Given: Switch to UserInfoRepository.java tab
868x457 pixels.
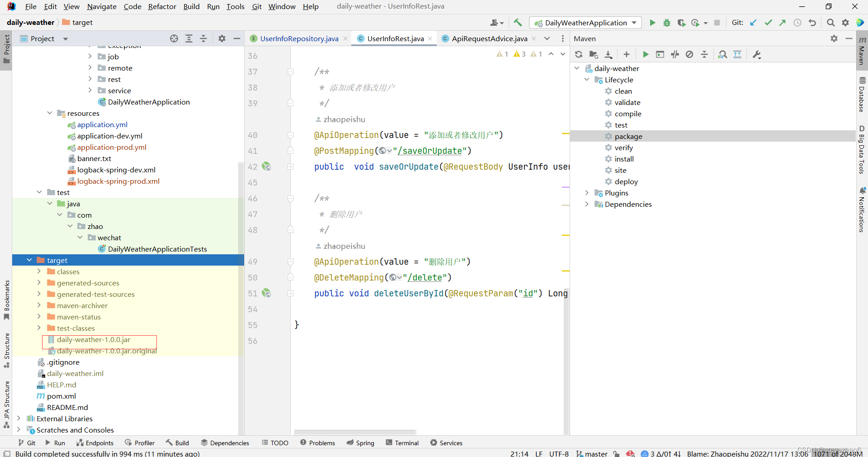Looking at the screenshot, I should click(299, 38).
